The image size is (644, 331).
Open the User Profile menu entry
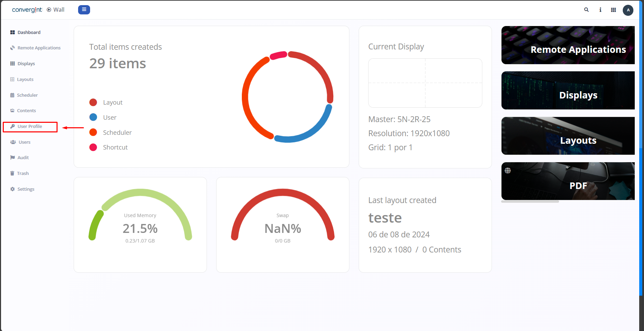click(30, 126)
